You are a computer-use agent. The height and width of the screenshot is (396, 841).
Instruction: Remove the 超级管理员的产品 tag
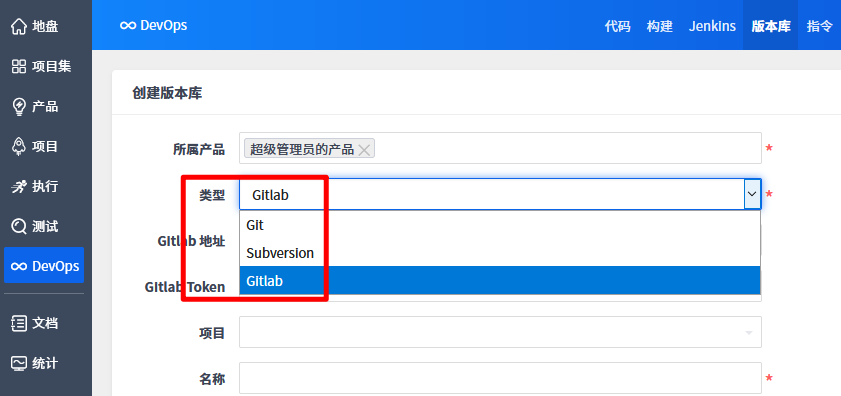(x=364, y=150)
